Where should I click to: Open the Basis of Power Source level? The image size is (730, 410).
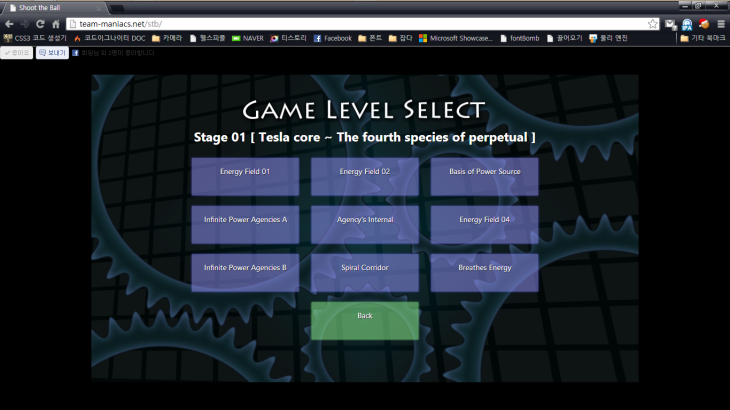click(x=484, y=176)
